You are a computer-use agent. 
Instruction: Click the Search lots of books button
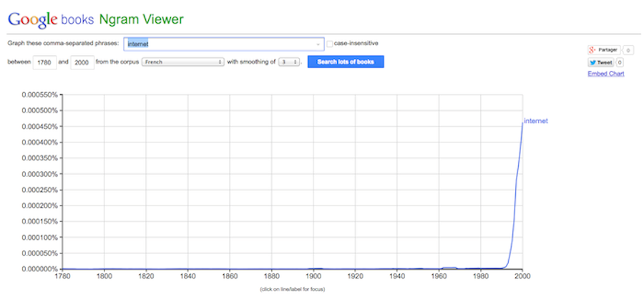[346, 62]
